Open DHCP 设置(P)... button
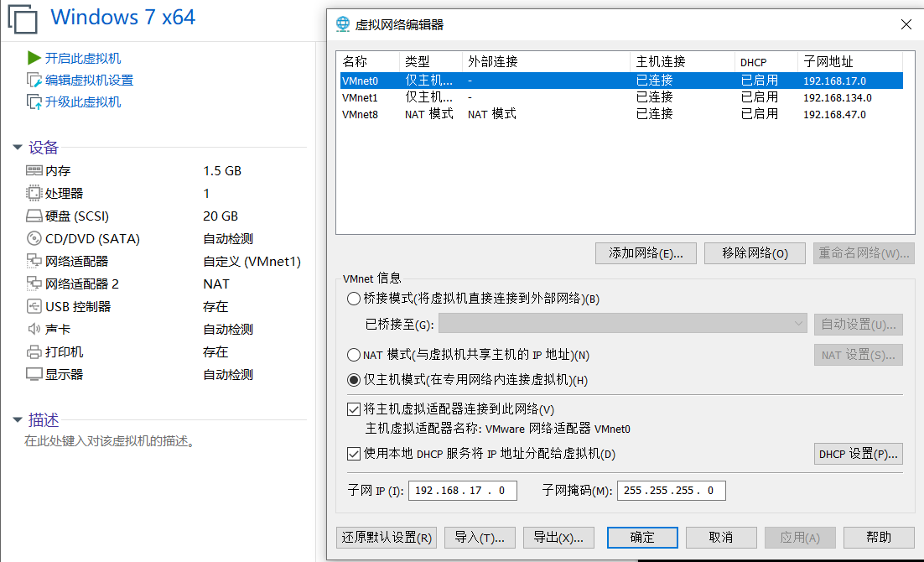 (859, 454)
